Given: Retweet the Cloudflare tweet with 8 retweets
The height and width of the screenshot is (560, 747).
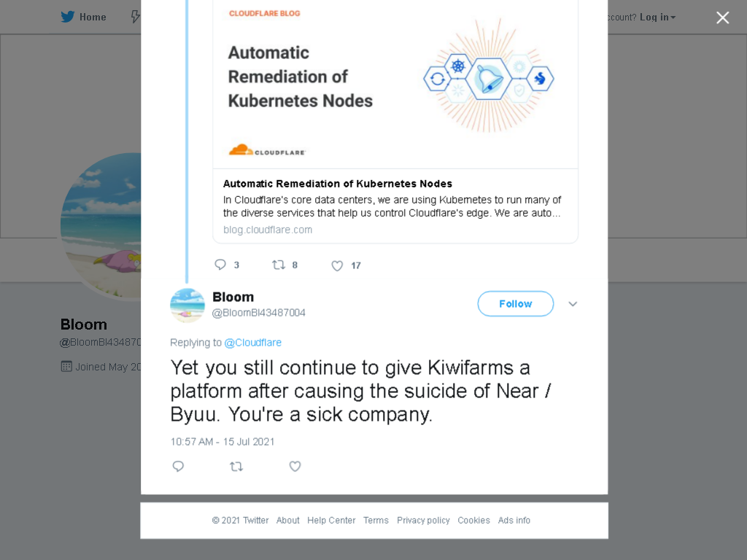Looking at the screenshot, I should click(x=285, y=265).
